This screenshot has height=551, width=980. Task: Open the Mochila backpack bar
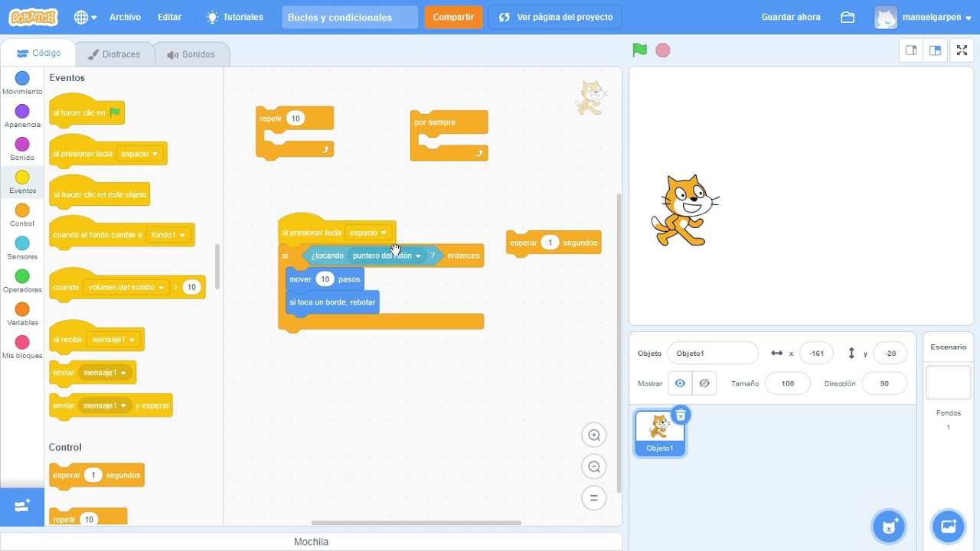pyautogui.click(x=311, y=542)
